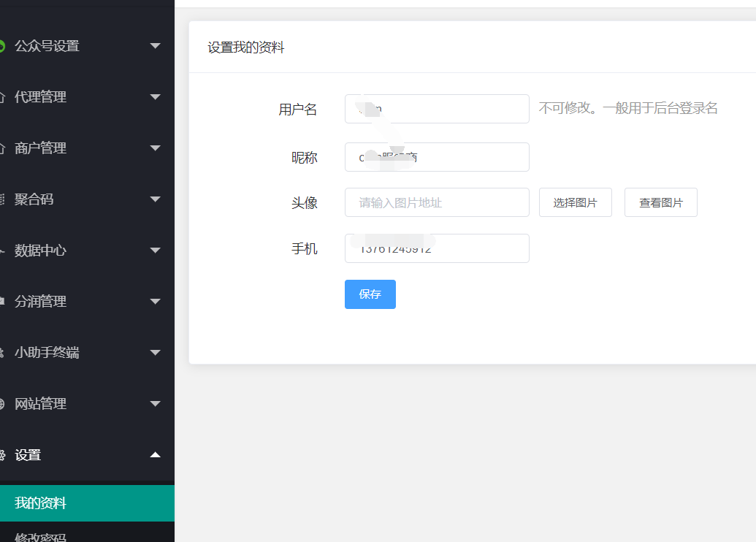Open the 公众号设置 menu
Screen dimensions: 756x542
pos(87,46)
